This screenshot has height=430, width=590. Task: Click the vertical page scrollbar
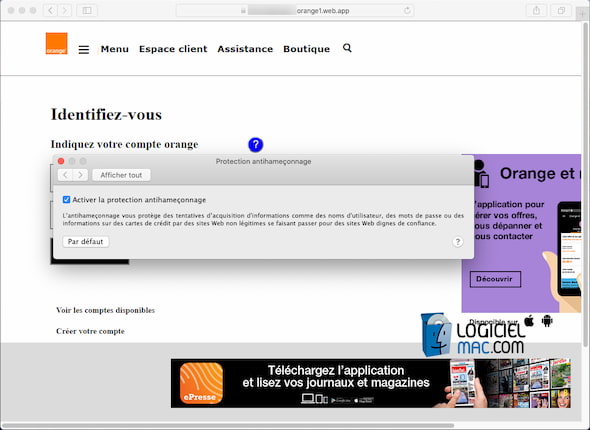tap(585, 184)
